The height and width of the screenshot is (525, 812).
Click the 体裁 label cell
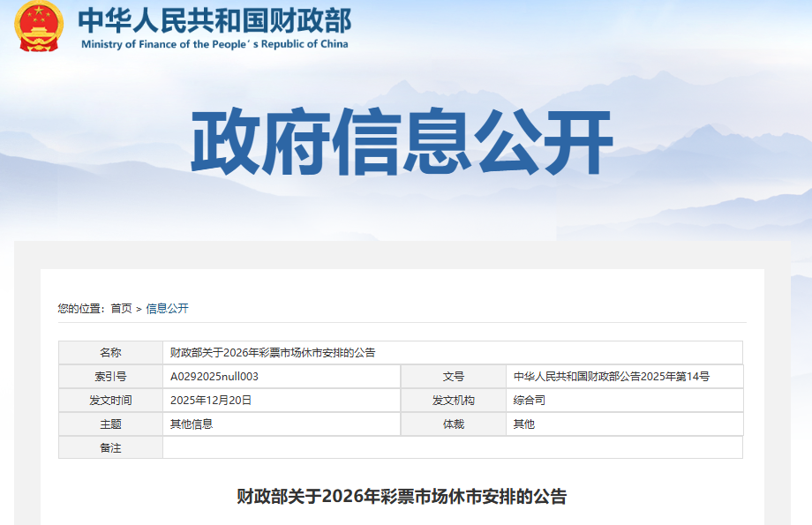(x=453, y=424)
